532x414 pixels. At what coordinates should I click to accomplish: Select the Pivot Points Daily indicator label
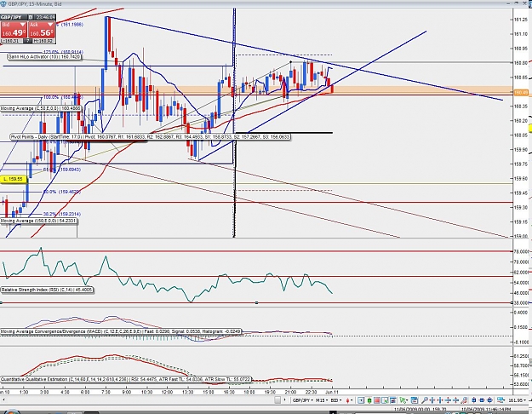click(x=150, y=137)
